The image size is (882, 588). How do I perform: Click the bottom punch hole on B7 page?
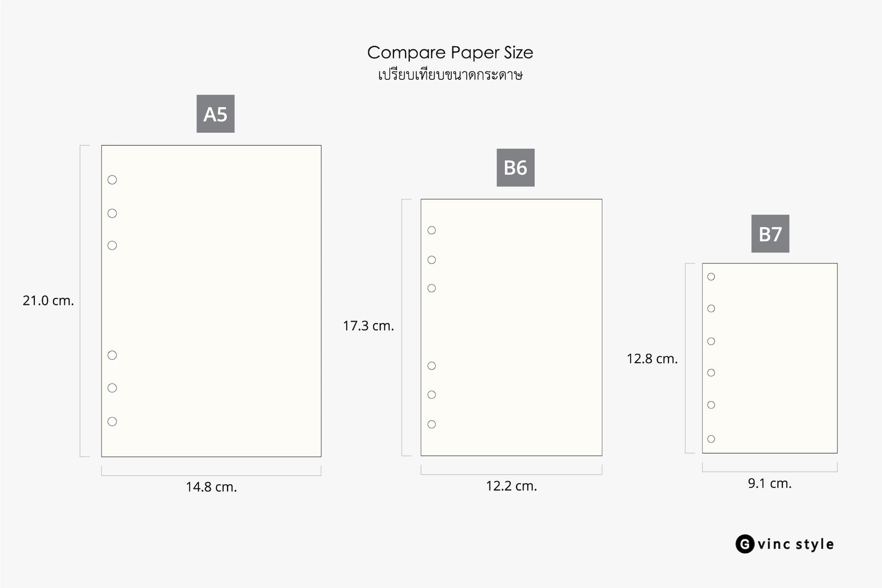tap(711, 439)
